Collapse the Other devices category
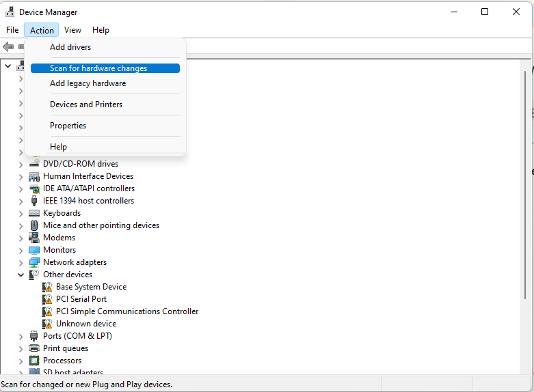 pyautogui.click(x=21, y=275)
